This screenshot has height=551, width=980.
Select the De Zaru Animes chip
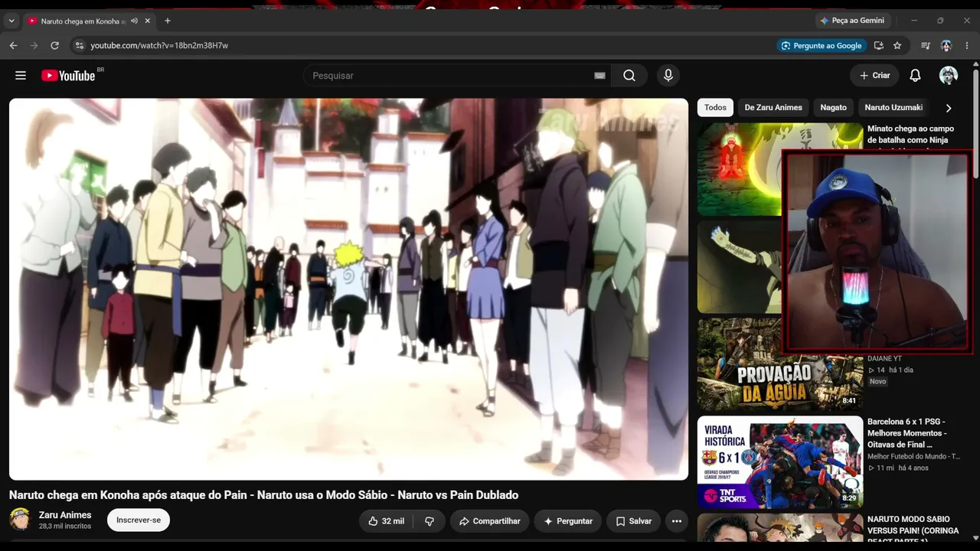coord(773,108)
